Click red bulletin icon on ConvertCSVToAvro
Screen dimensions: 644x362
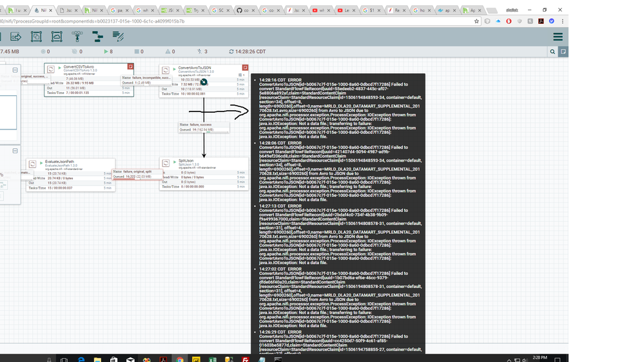tap(130, 66)
